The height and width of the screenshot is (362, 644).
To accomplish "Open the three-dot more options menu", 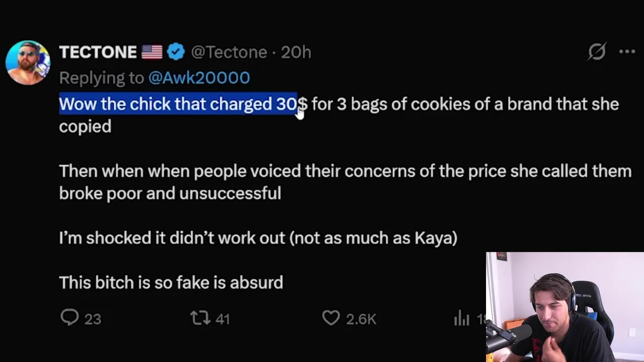I will tap(627, 51).
